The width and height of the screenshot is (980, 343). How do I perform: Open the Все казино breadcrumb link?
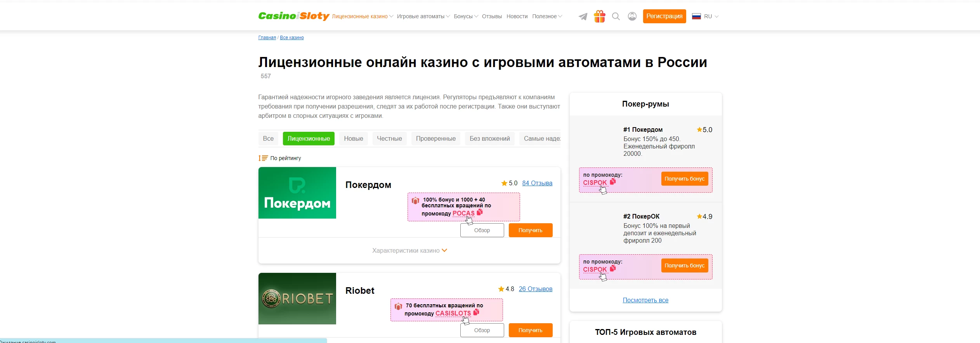click(x=292, y=38)
